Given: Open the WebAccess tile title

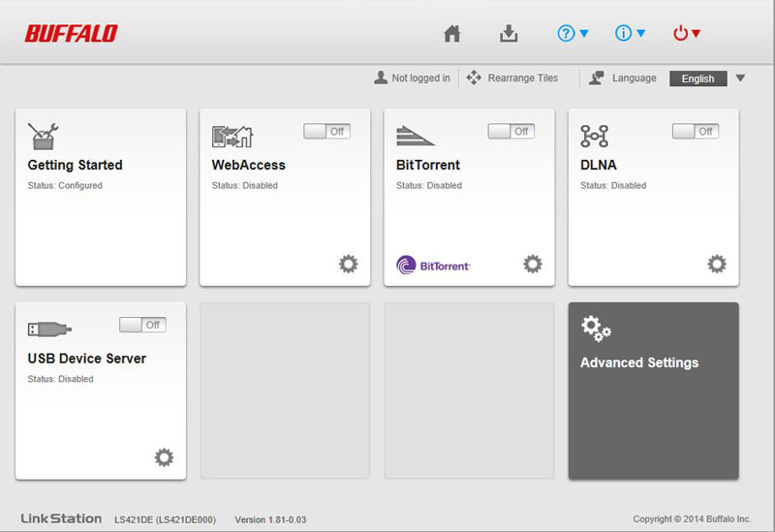Looking at the screenshot, I should 249,165.
